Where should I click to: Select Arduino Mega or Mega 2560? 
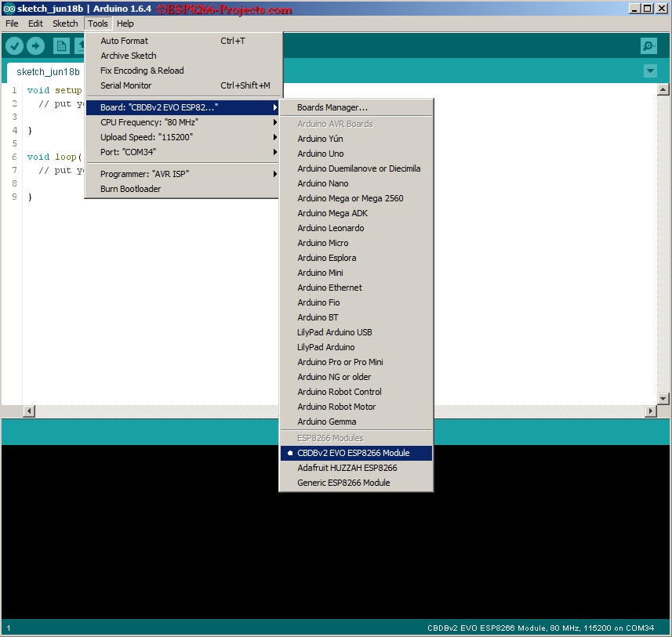(x=356, y=198)
